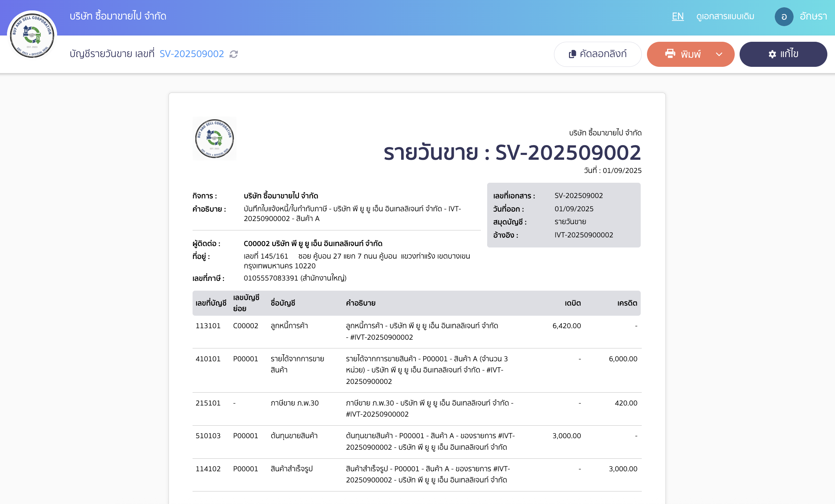
Task: Click the gear icon on the แก้ไข button
Action: coord(771,54)
